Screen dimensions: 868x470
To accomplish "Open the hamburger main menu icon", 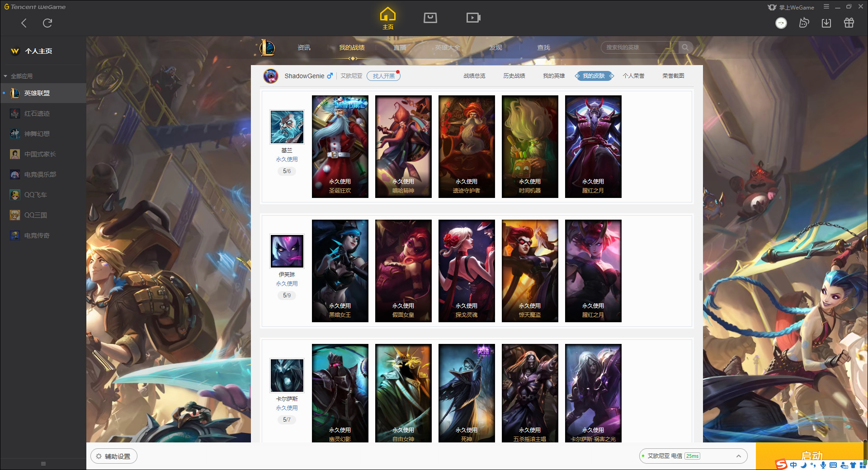I will (826, 7).
